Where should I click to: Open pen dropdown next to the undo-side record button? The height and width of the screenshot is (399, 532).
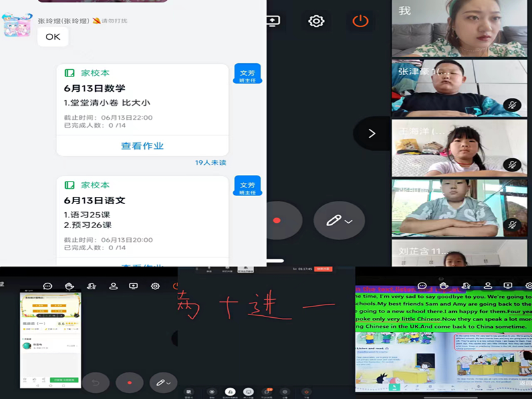tap(163, 383)
